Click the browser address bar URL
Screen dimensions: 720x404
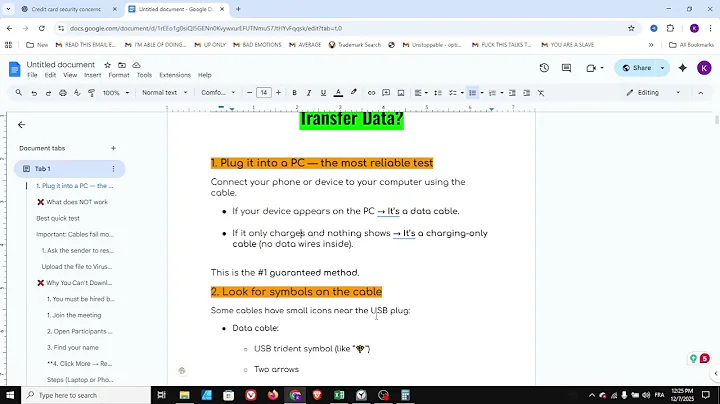(x=206, y=28)
